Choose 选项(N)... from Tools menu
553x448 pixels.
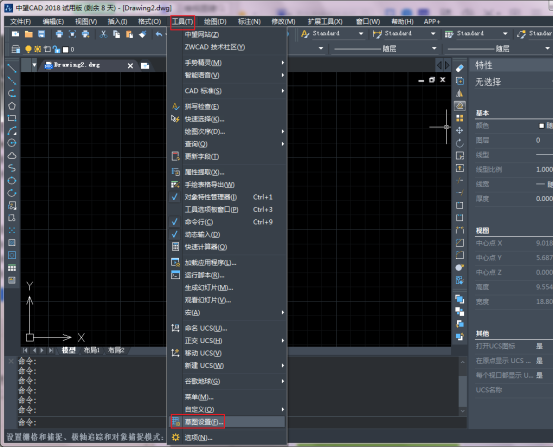point(227,438)
